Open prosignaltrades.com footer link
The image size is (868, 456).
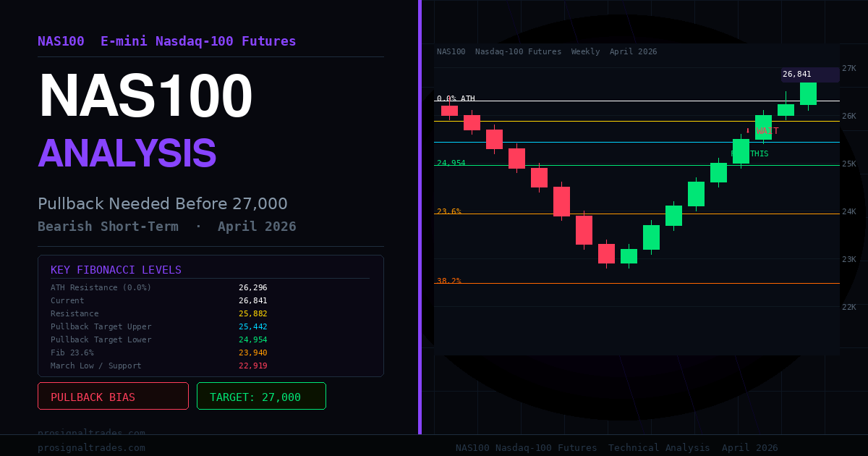(91, 447)
